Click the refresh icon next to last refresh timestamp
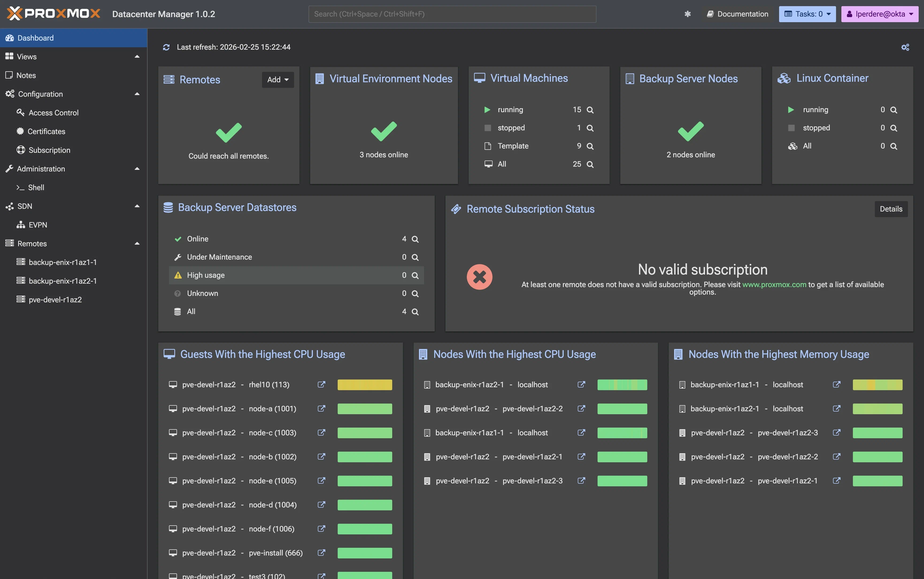Viewport: 924px width, 579px height. [166, 47]
